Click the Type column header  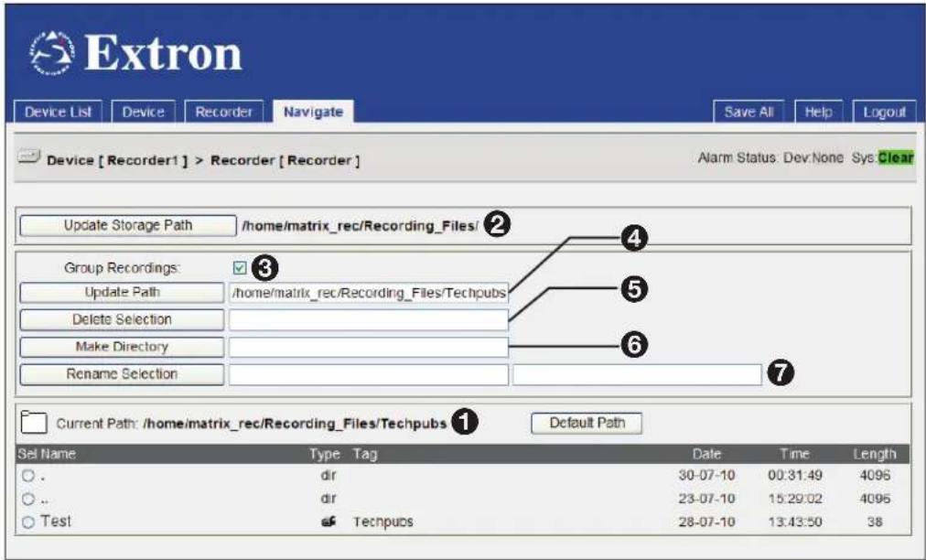[325, 454]
